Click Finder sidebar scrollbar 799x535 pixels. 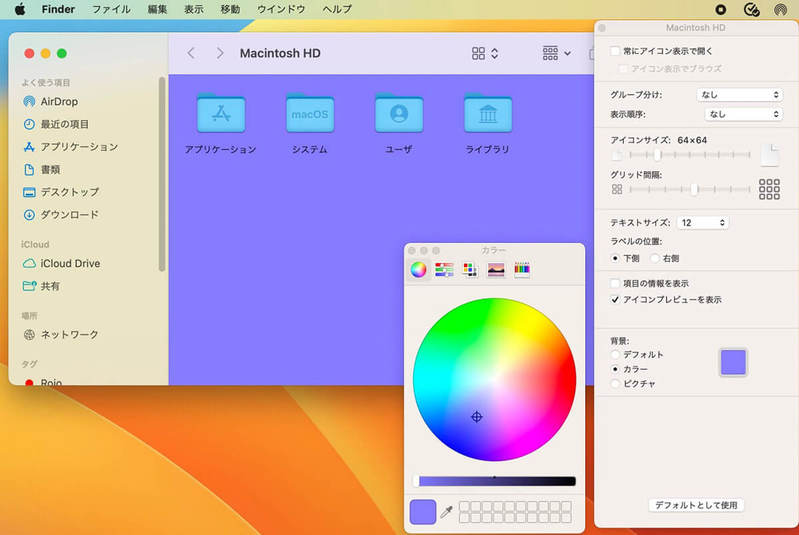click(162, 174)
